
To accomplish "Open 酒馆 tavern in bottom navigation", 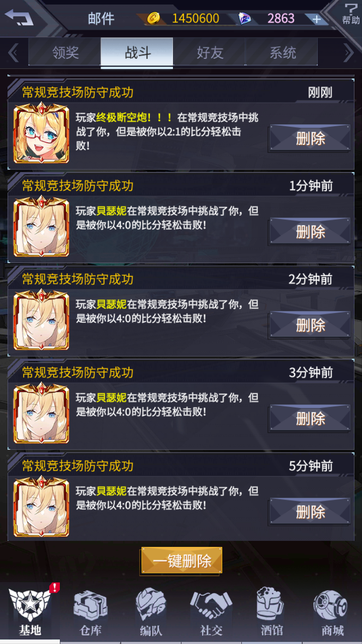I will coord(271,612).
